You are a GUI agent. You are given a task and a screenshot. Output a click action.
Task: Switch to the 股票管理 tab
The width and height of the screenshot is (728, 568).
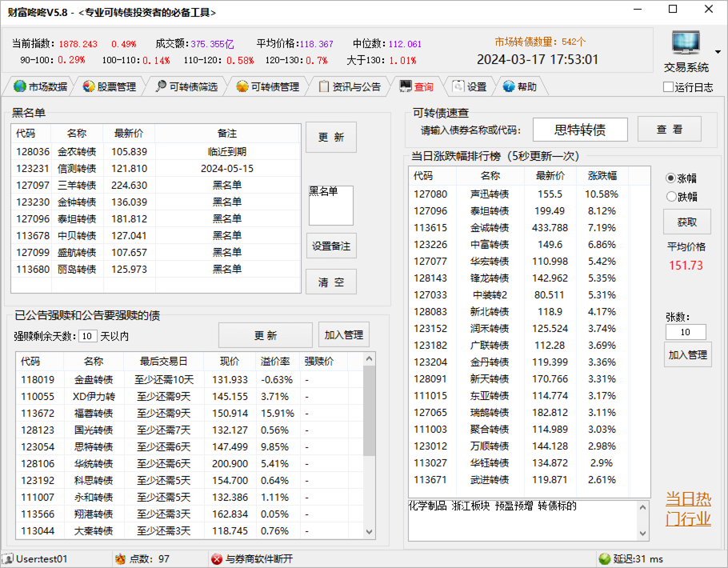110,86
